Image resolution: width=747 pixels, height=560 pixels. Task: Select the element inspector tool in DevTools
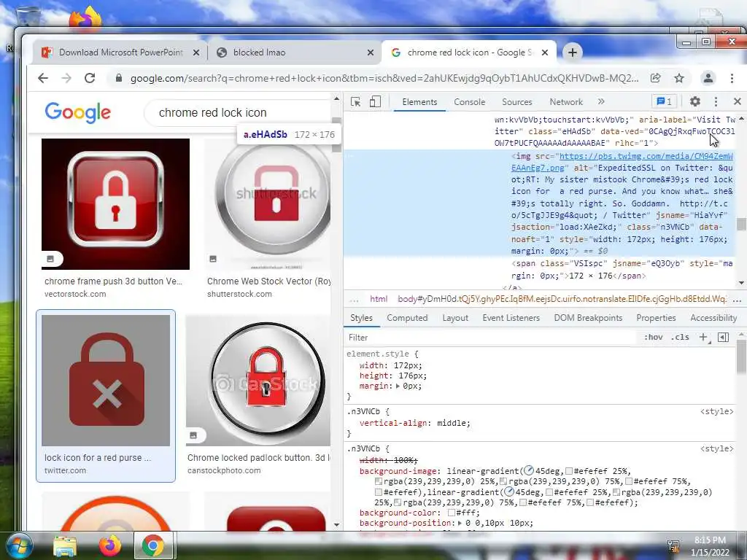[x=355, y=102]
